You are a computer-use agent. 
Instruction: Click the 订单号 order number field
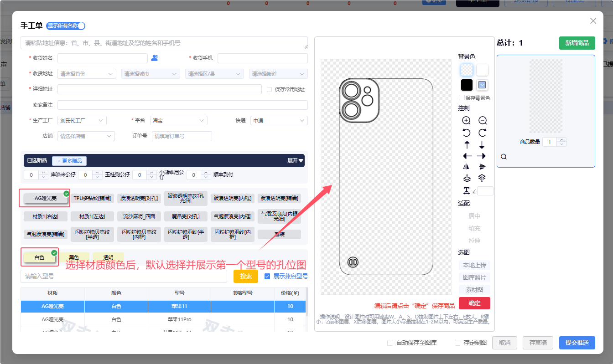tap(182, 136)
